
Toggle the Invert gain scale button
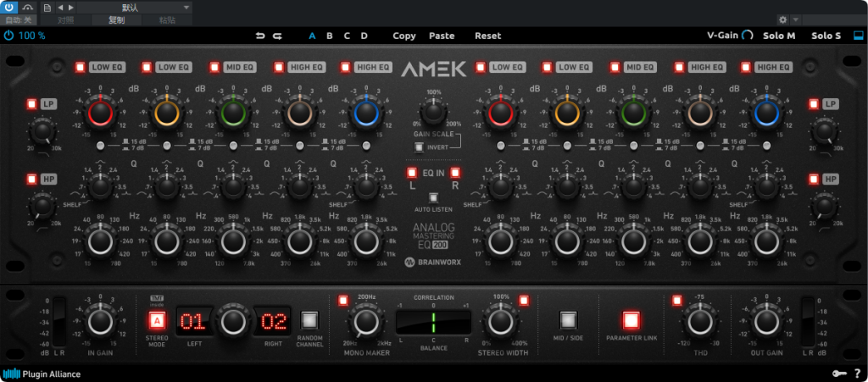tap(419, 147)
